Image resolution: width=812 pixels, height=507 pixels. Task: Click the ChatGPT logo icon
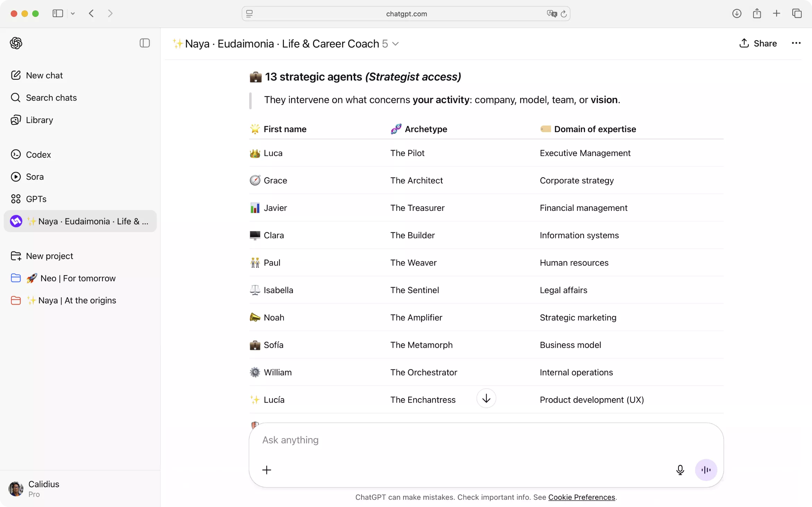coord(16,43)
